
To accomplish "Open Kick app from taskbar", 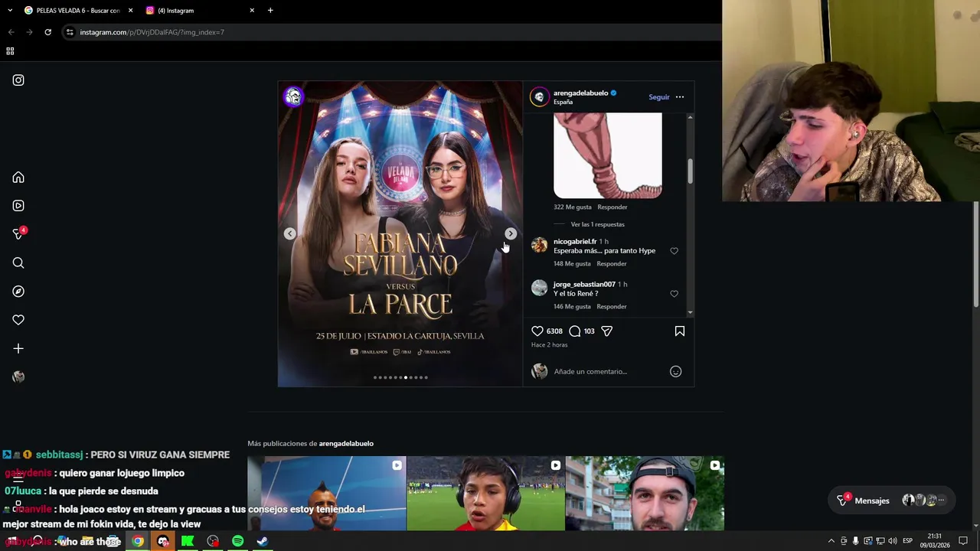I will point(188,541).
